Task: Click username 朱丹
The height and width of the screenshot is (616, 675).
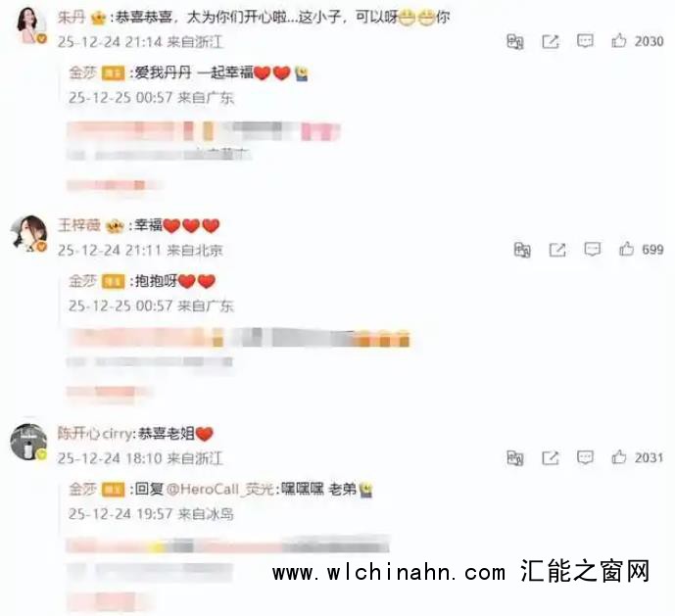Action: [x=72, y=18]
